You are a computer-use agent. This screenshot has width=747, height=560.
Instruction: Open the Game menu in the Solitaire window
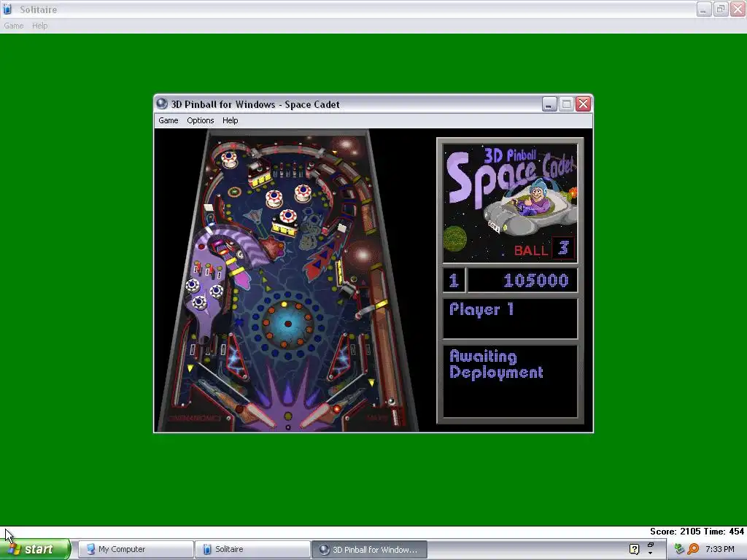(13, 26)
